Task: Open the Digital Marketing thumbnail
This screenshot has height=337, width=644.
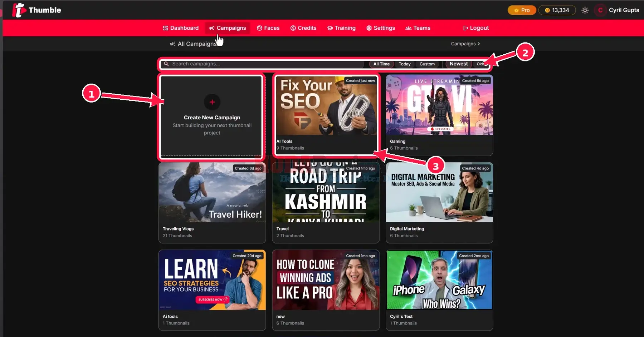Action: pyautogui.click(x=439, y=193)
